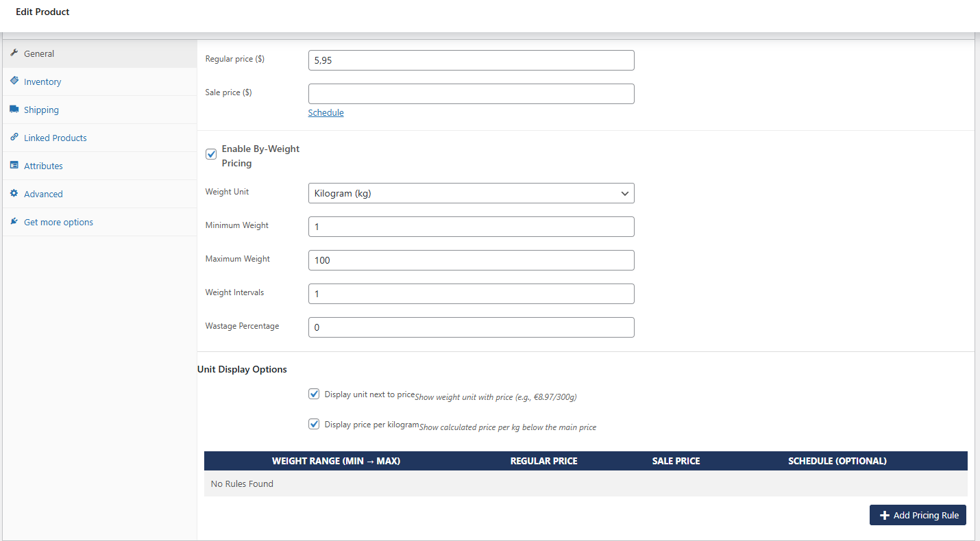The image size is (980, 541).
Task: Click the Add Pricing Rule button
Action: (x=918, y=515)
